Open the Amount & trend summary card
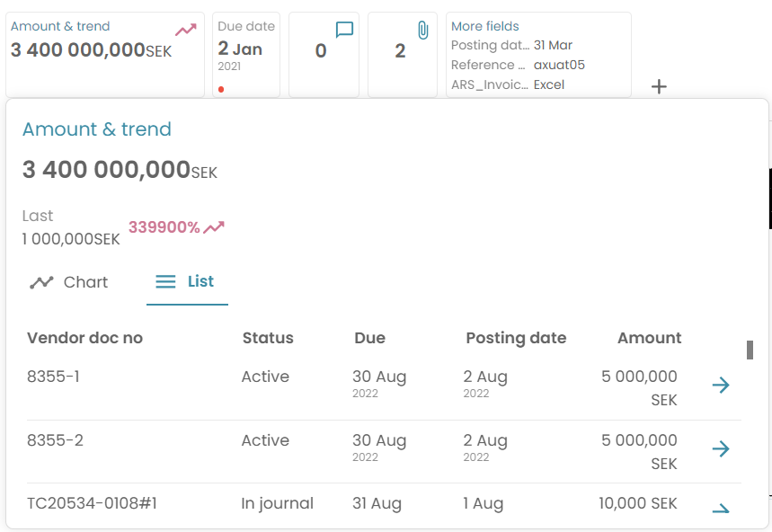 pyautogui.click(x=105, y=55)
